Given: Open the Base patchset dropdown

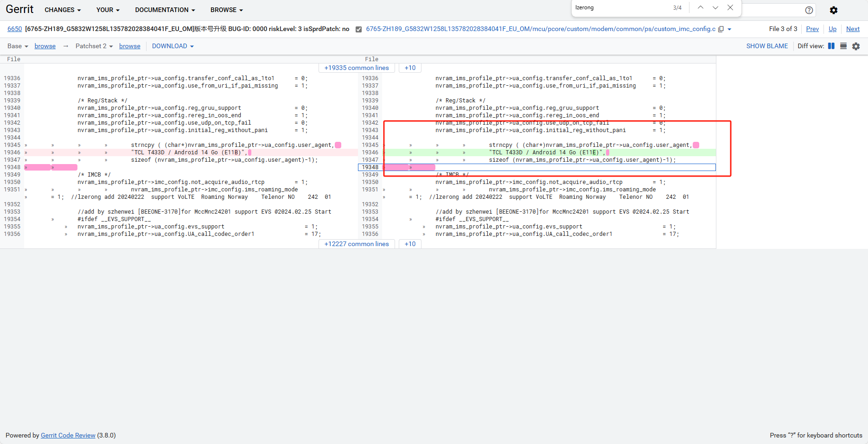Looking at the screenshot, I should tap(18, 46).
